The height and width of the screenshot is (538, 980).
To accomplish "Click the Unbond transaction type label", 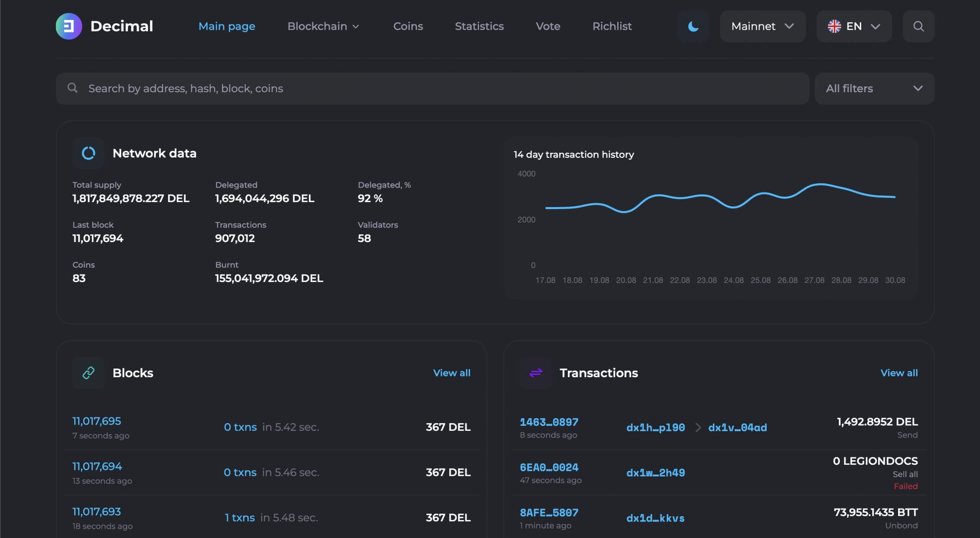I will (901, 525).
